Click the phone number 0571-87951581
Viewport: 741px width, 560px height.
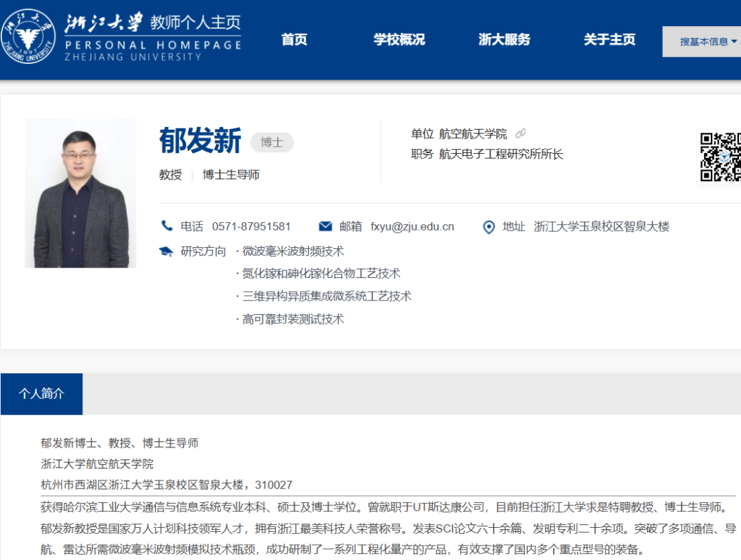click(x=251, y=227)
